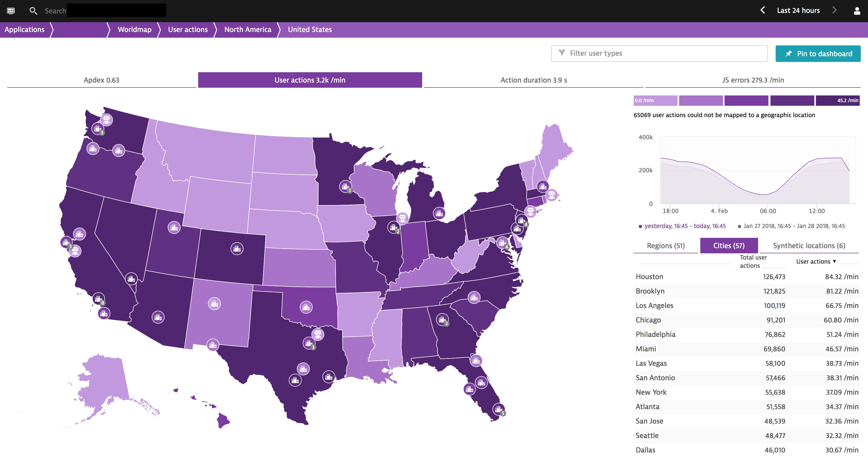Viewport: 868px width, 470px height.
Task: Click the Houston row in cities table
Action: (x=747, y=277)
